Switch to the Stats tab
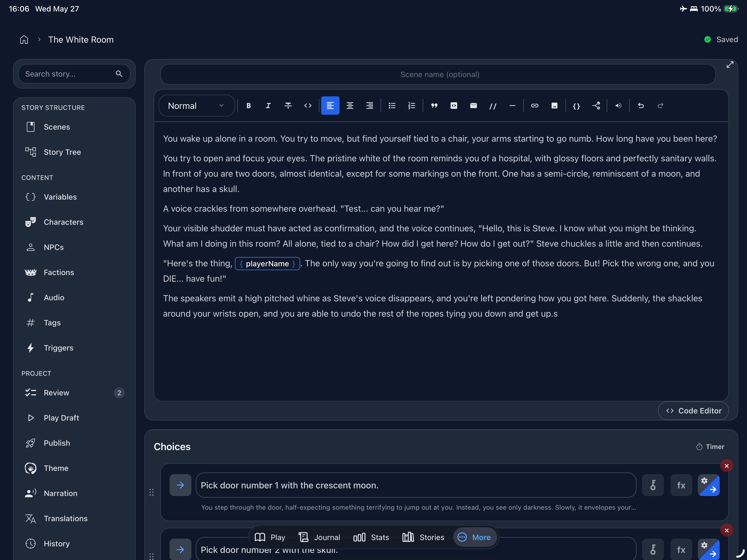The height and width of the screenshot is (560, 747). point(371,537)
